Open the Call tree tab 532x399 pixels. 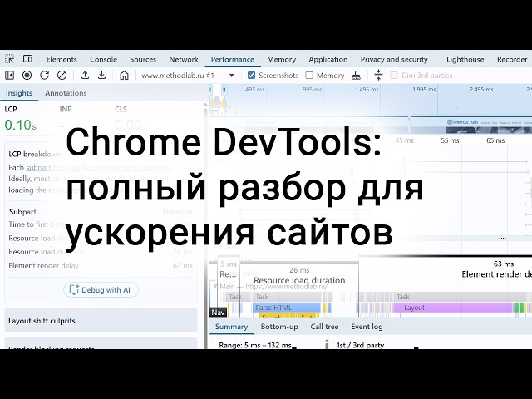pyautogui.click(x=324, y=327)
